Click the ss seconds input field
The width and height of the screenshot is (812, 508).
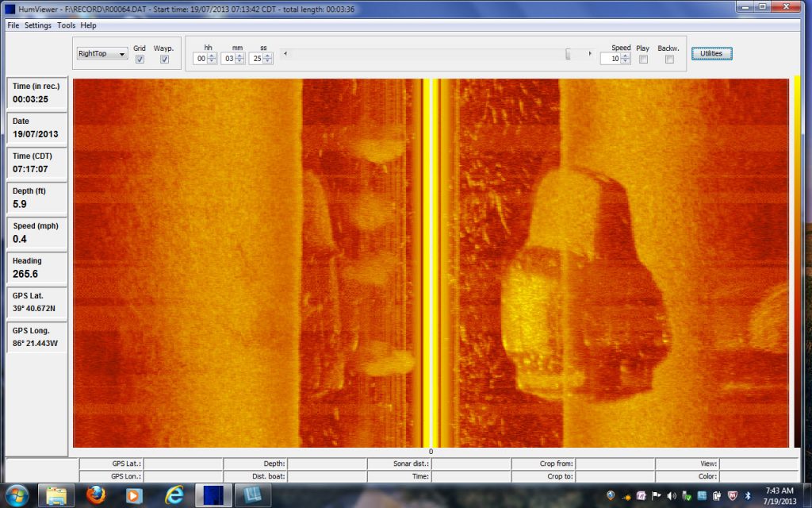click(x=256, y=59)
